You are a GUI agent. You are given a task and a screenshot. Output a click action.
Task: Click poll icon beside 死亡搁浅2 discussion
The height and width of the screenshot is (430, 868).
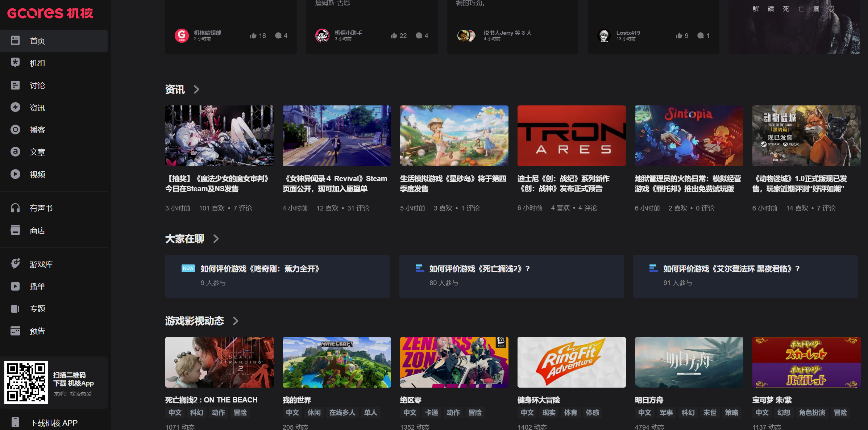click(x=420, y=268)
